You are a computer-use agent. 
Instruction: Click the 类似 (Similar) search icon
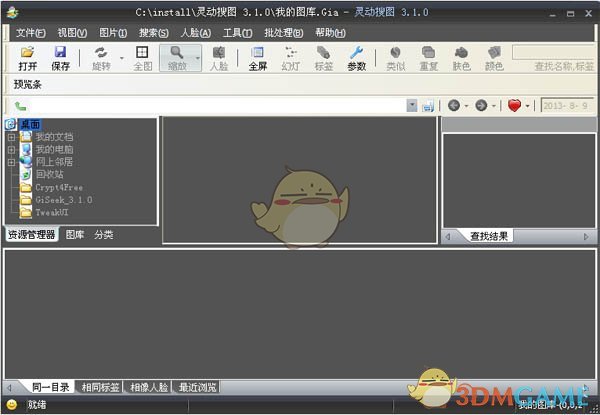(396, 58)
